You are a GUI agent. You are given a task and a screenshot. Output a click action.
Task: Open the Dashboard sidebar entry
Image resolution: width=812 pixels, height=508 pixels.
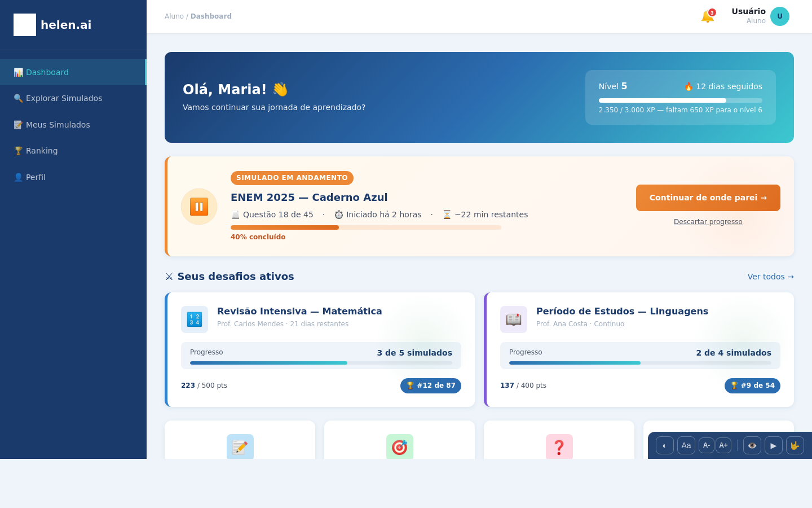[x=47, y=72]
